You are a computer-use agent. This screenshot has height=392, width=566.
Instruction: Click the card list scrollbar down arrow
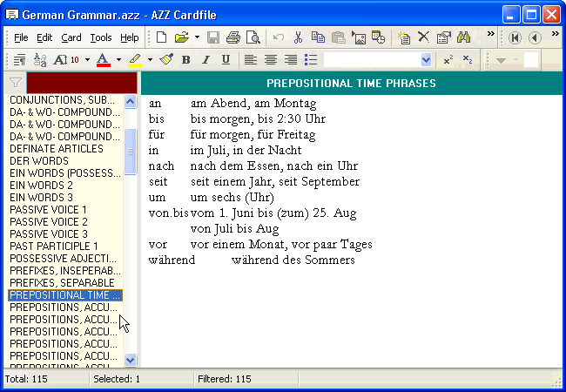(131, 359)
